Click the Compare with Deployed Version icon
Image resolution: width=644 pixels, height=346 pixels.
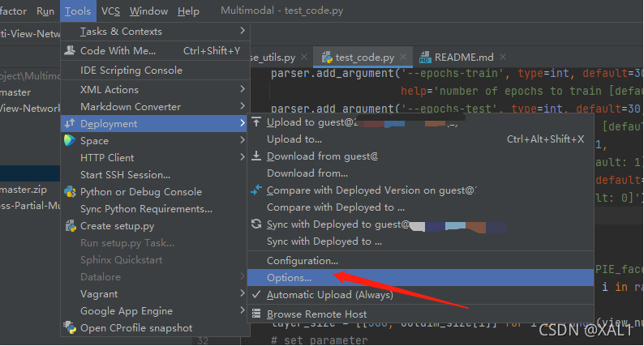(256, 190)
